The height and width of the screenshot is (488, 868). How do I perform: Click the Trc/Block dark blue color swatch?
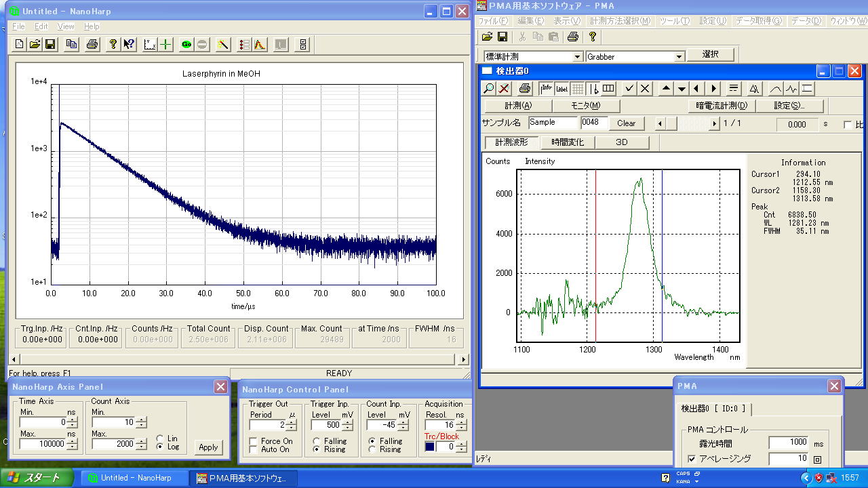pyautogui.click(x=430, y=447)
